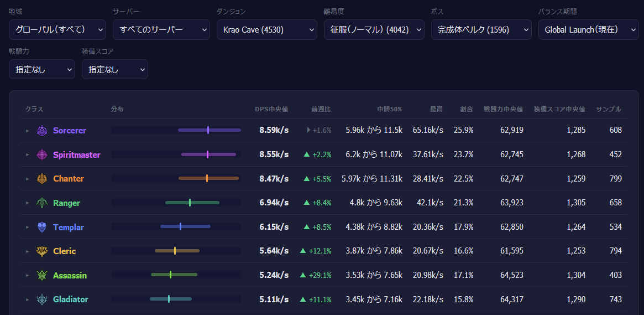This screenshot has height=315, width=644.
Task: Open the Krao Cave dungeon dropdown
Action: [x=267, y=29]
